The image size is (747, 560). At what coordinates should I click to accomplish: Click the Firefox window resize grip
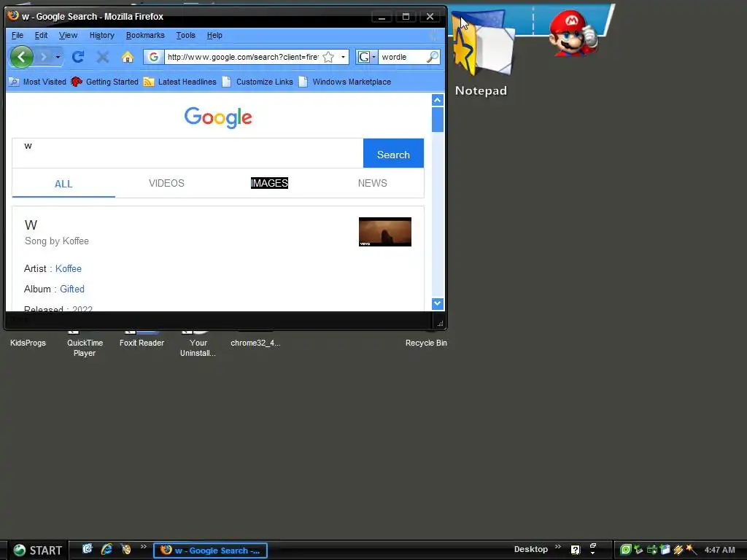pos(440,323)
